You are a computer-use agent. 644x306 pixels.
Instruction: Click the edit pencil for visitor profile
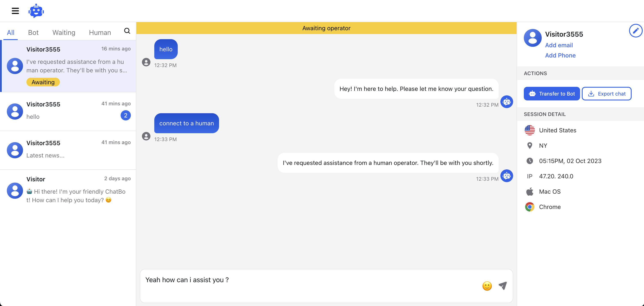click(x=635, y=31)
